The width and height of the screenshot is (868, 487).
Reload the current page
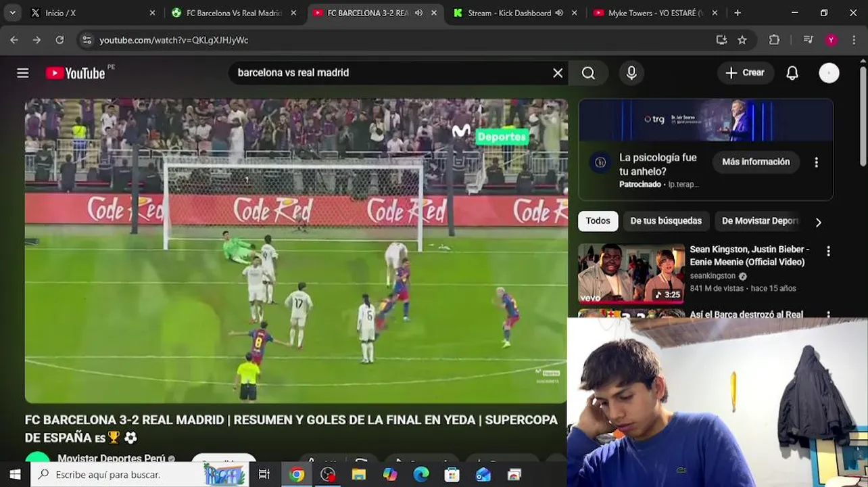coord(59,40)
